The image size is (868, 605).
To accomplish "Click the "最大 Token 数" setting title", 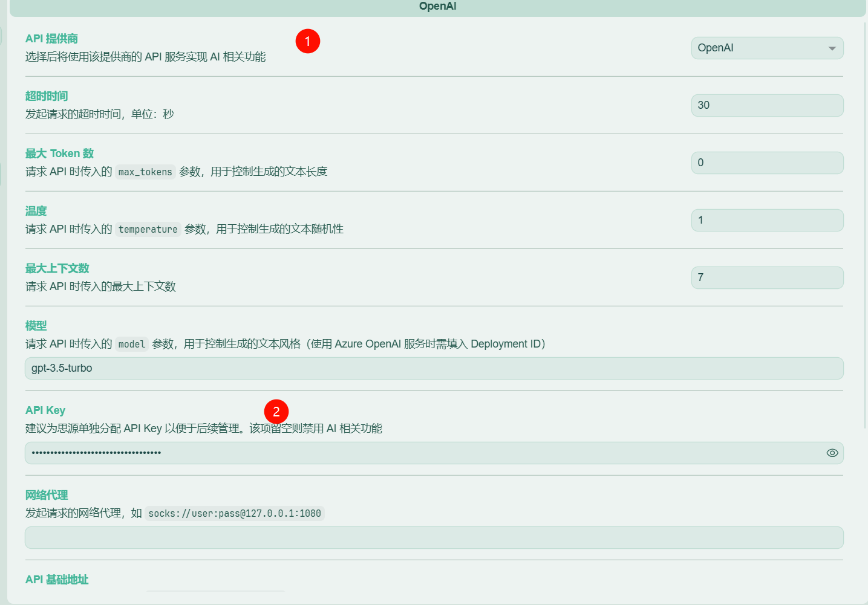I will click(x=59, y=154).
